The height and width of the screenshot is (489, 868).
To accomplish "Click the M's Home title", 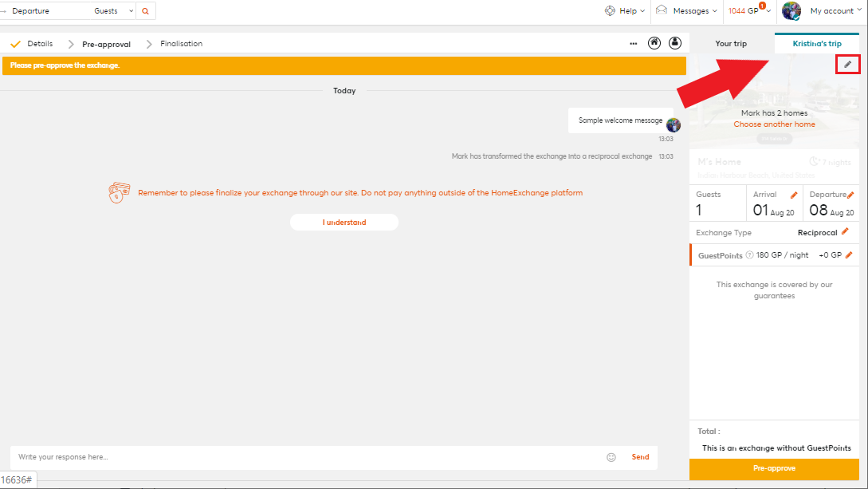I will (x=719, y=162).
